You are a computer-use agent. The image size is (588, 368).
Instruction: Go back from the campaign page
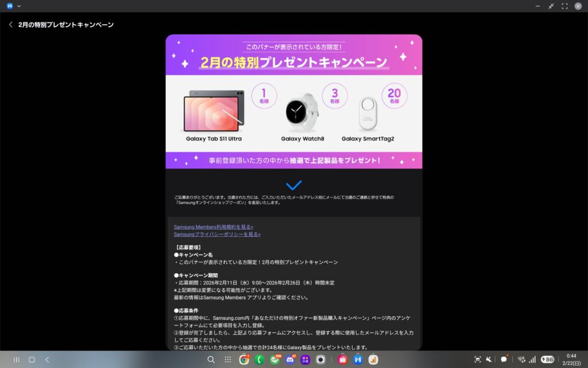pyautogui.click(x=10, y=24)
